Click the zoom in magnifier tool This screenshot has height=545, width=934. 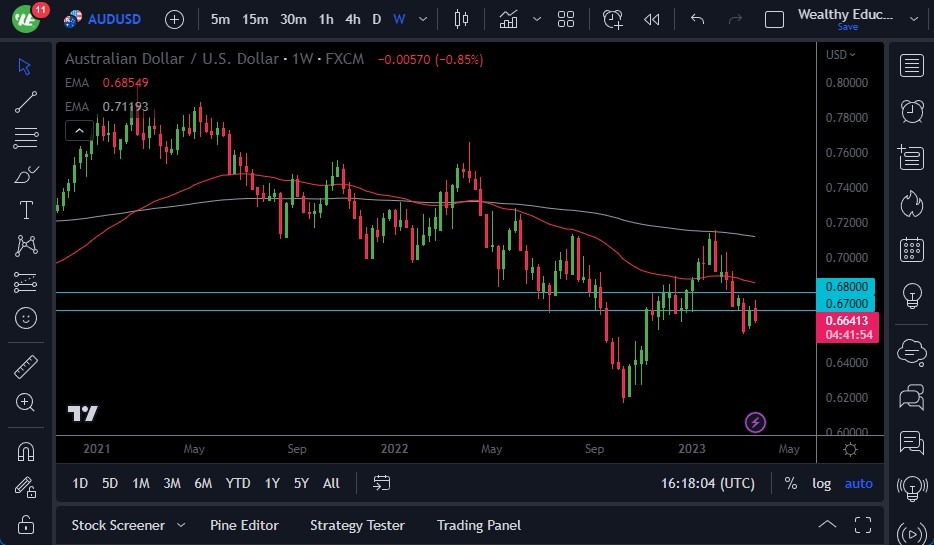pyautogui.click(x=26, y=402)
